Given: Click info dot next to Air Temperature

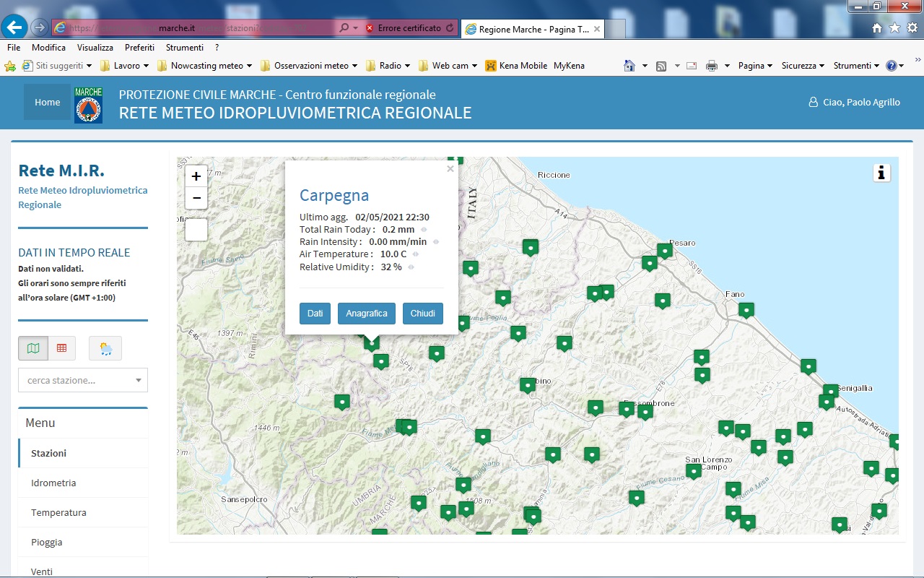Looking at the screenshot, I should click(416, 254).
